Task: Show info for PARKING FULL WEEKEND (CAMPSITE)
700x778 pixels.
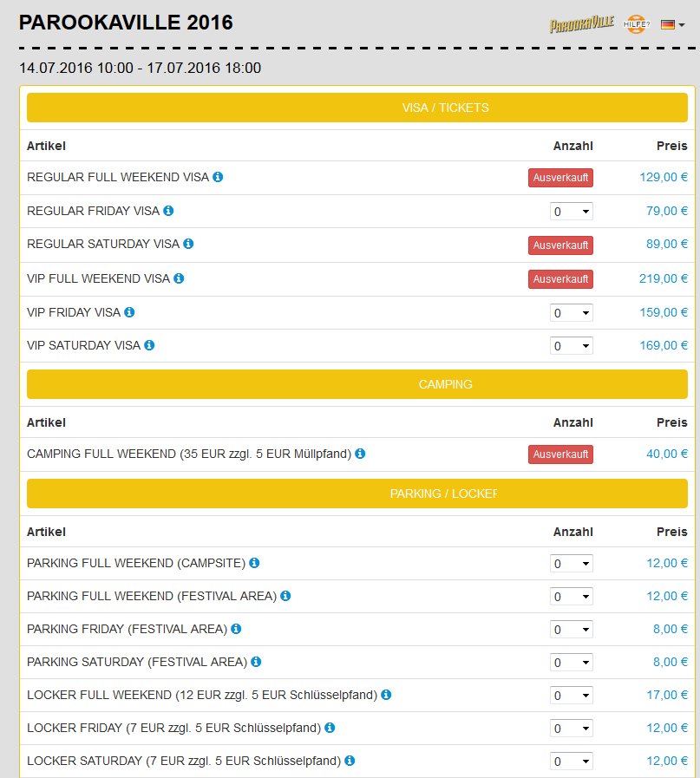Action: pos(254,563)
